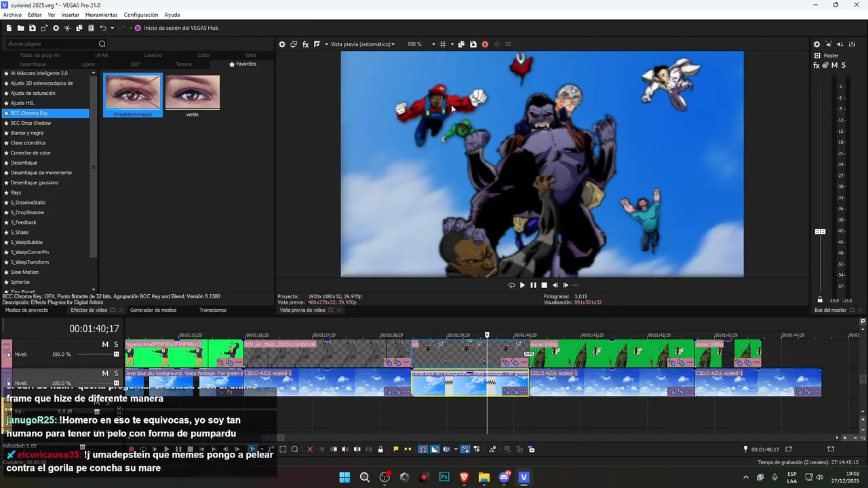Open a project using the folder icon
Screen dimensions: 868x488
coord(21,28)
